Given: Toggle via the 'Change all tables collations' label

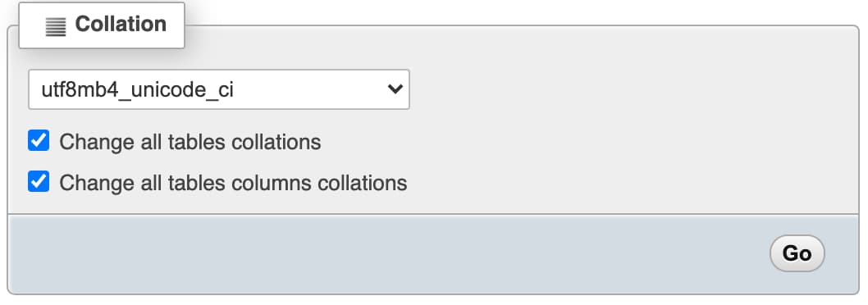Looking at the screenshot, I should 190,143.
